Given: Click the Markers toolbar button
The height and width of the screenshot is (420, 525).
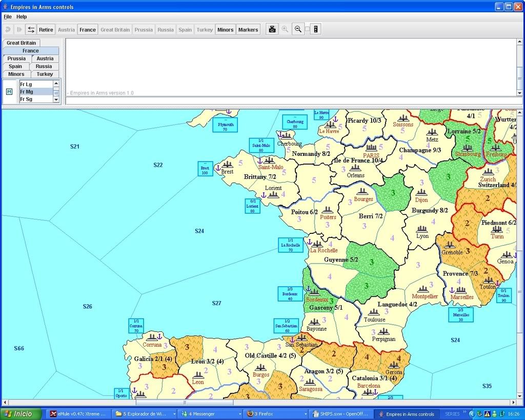Looking at the screenshot, I should pyautogui.click(x=248, y=29).
